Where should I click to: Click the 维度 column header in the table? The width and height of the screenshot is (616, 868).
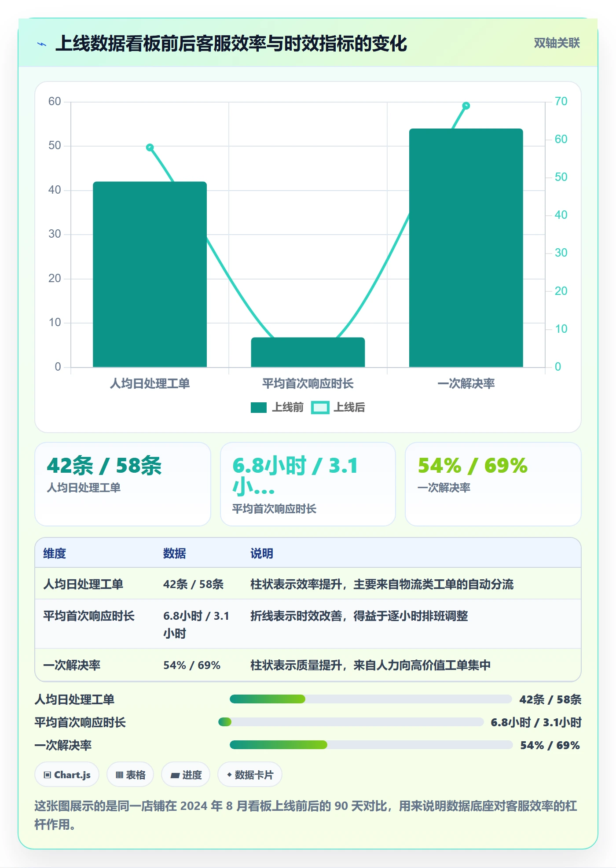(x=55, y=553)
